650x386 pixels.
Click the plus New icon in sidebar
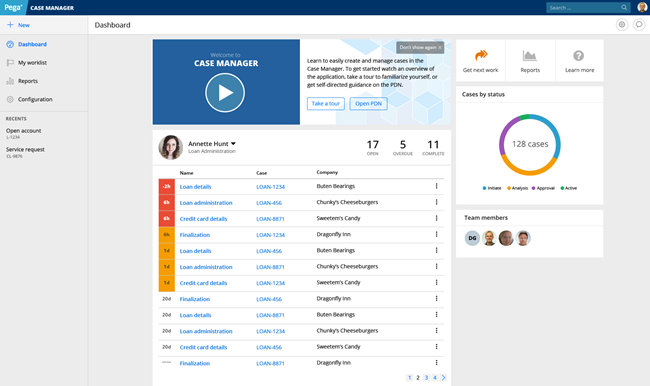point(10,25)
